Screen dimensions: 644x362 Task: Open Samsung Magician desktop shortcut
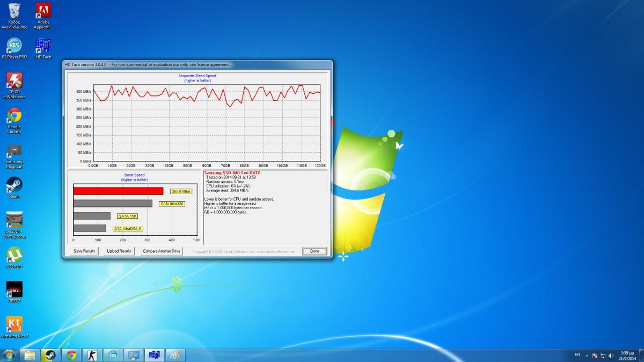(x=14, y=156)
